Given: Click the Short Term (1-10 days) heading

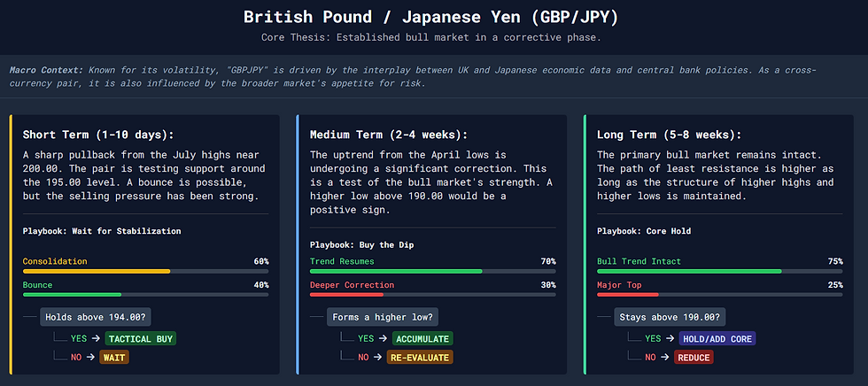Looking at the screenshot, I should [x=98, y=135].
